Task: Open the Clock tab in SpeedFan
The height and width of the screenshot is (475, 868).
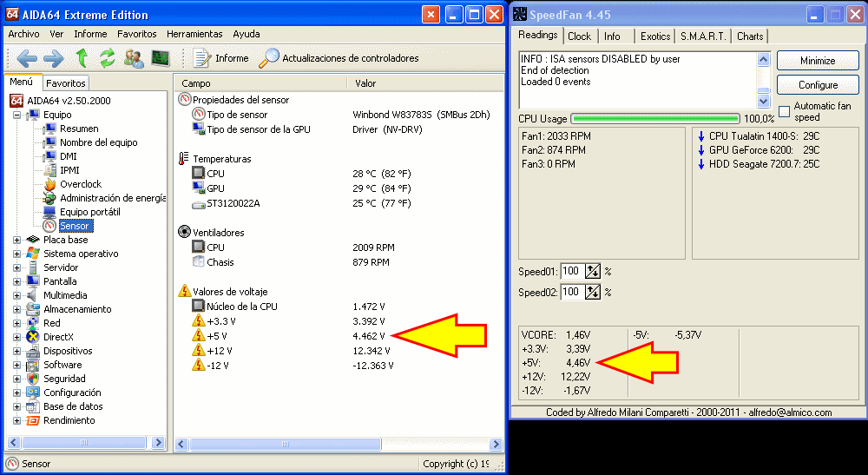Action: point(580,36)
